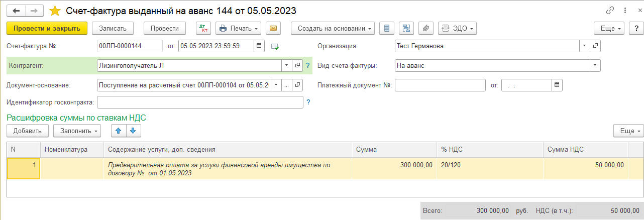Open the Создать на основании menu
This screenshot has width=644, height=220.
click(333, 28)
